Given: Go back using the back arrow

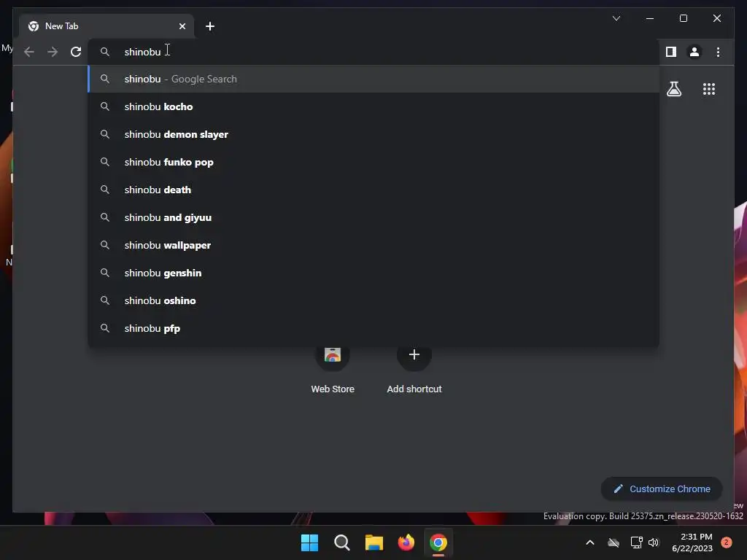Looking at the screenshot, I should 29,52.
